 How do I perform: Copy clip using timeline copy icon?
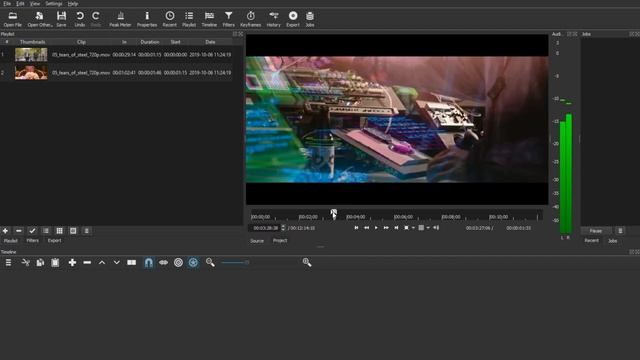[x=40, y=262]
